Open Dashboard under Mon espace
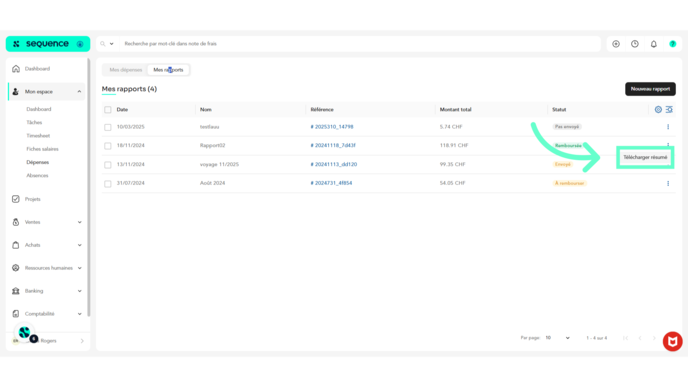688x387 pixels. point(39,109)
